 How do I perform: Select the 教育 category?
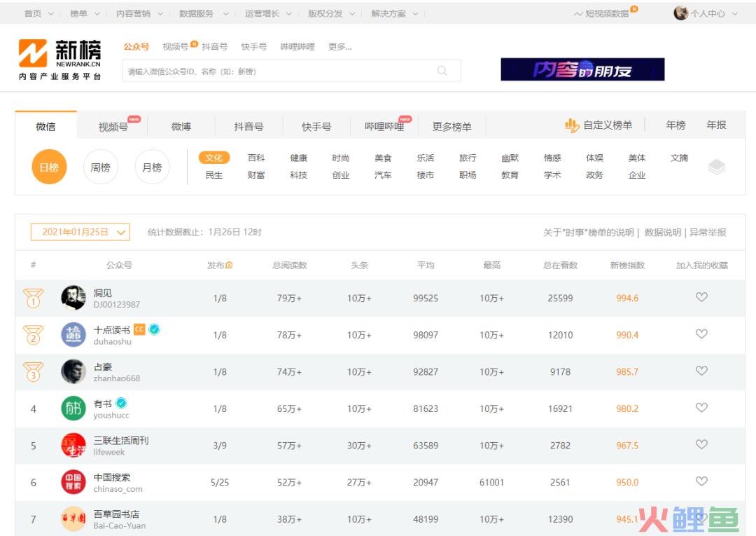[510, 174]
